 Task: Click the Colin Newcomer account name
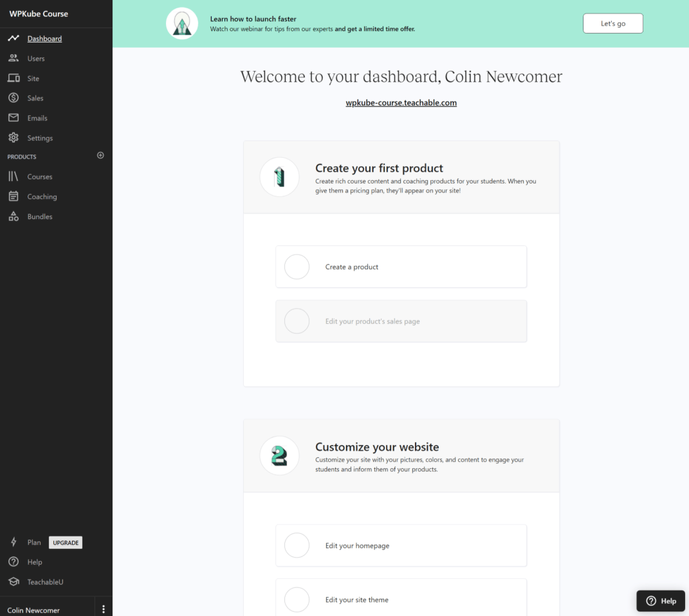click(34, 610)
